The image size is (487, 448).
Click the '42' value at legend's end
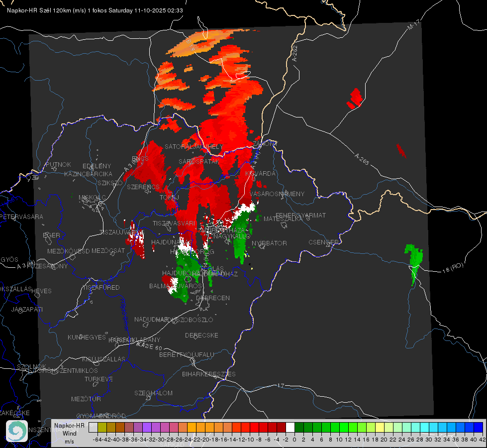(x=482, y=440)
